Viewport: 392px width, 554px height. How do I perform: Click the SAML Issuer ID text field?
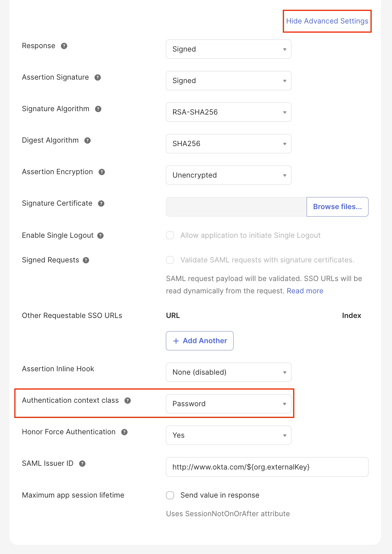[267, 467]
